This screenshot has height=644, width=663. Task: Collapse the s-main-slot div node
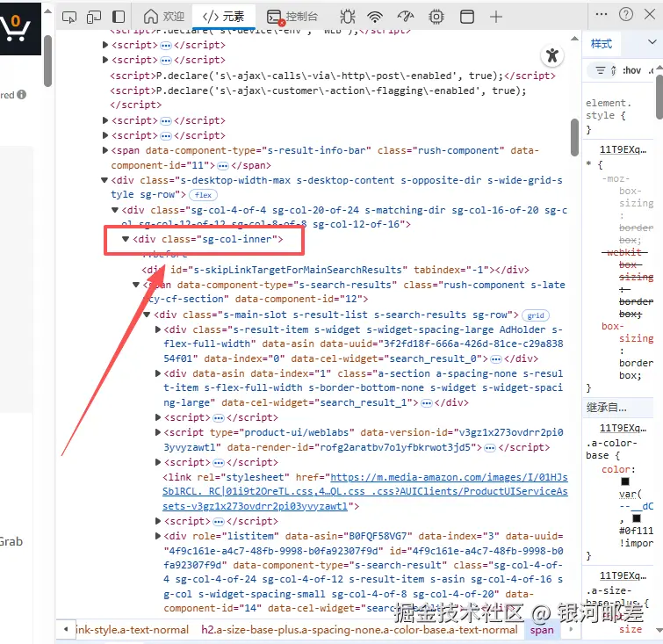[147, 315]
